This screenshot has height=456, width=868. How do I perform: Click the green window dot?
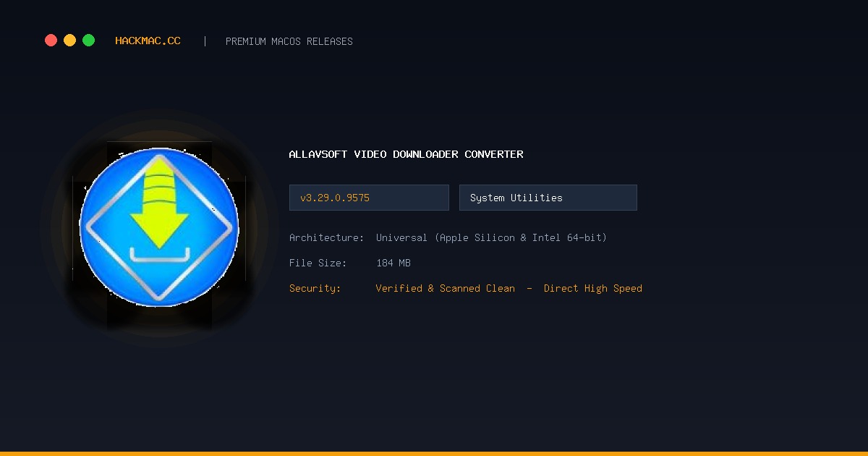(x=88, y=41)
